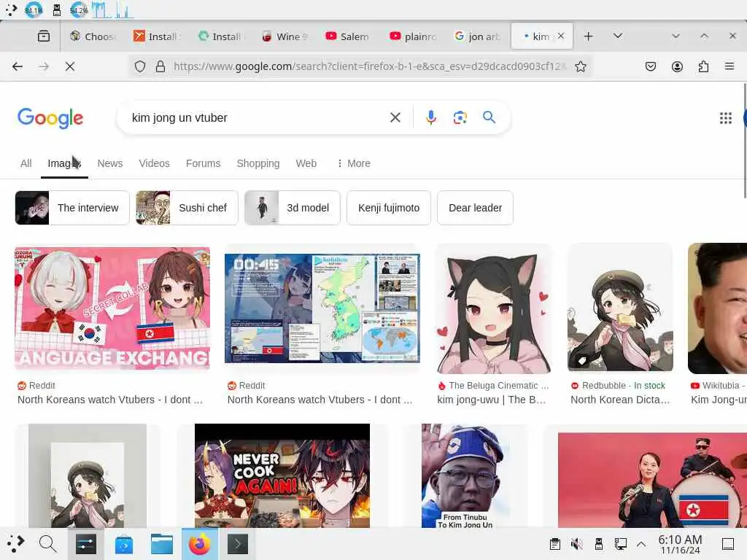Image resolution: width=747 pixels, height=560 pixels.
Task: Open clipboard tray icon
Action: tap(554, 544)
